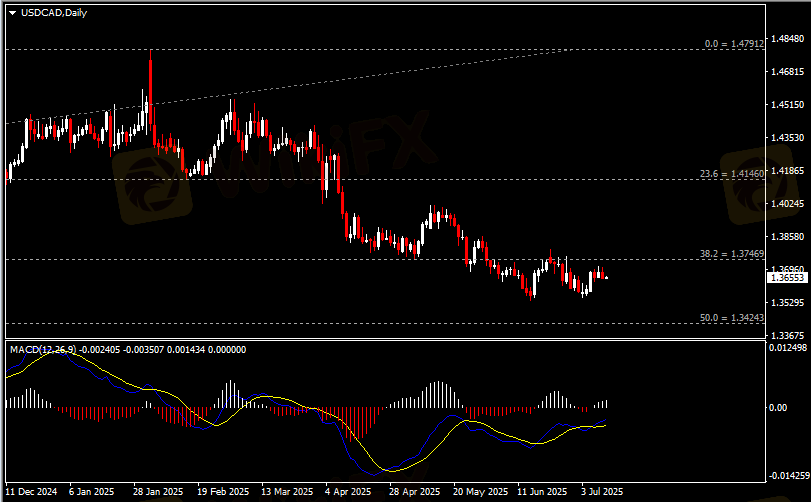Click the tall red candle at the 1.47912 peak

pos(151,88)
